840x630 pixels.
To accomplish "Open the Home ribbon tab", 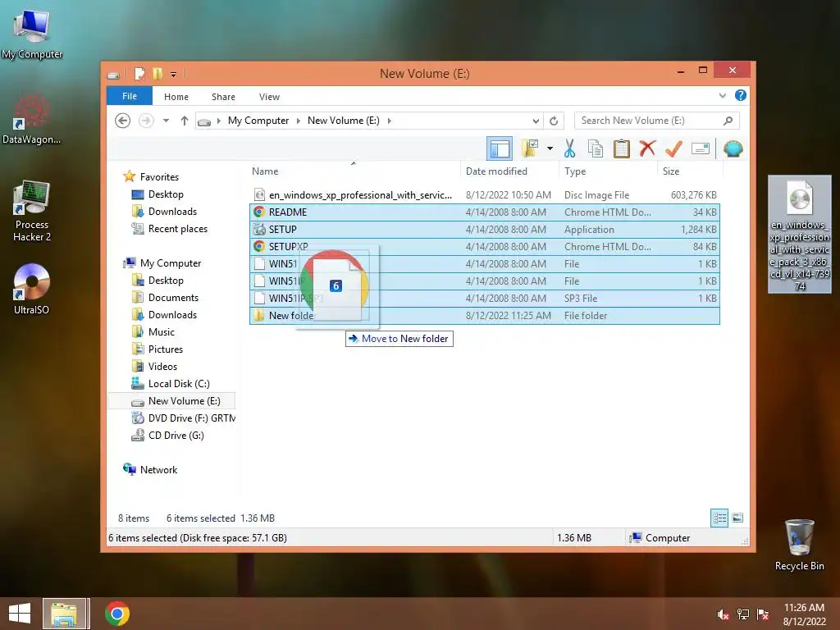I will 176,97.
